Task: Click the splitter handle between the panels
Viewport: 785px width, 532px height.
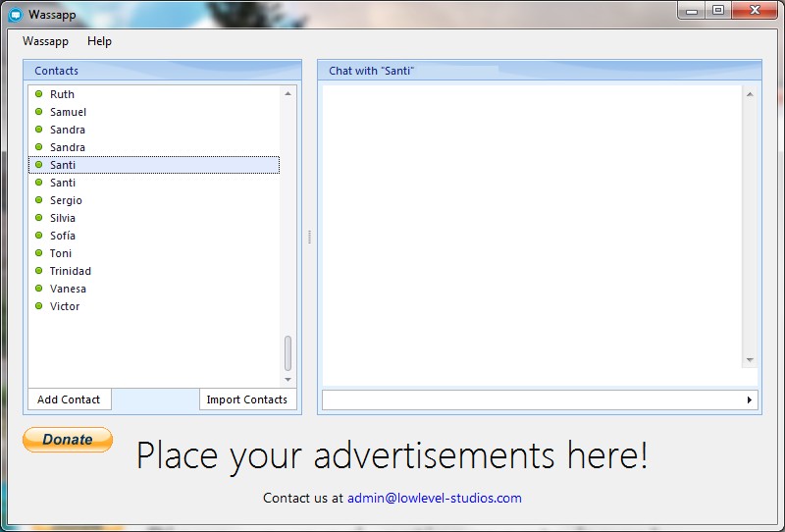Action: [x=309, y=237]
